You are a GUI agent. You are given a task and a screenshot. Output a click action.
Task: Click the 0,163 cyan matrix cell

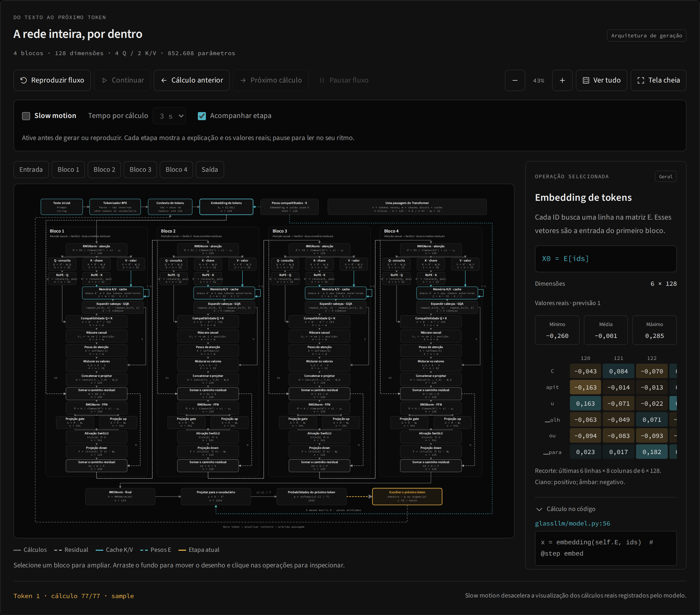tap(585, 403)
